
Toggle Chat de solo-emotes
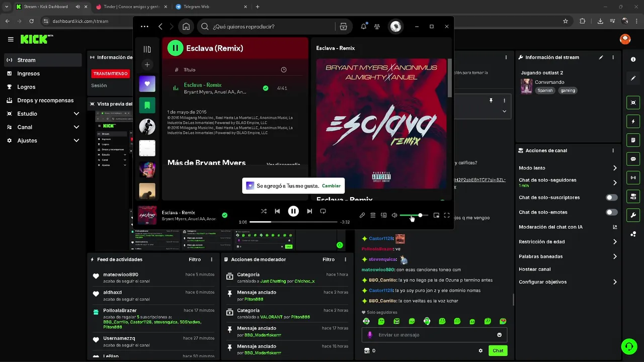coord(612,212)
